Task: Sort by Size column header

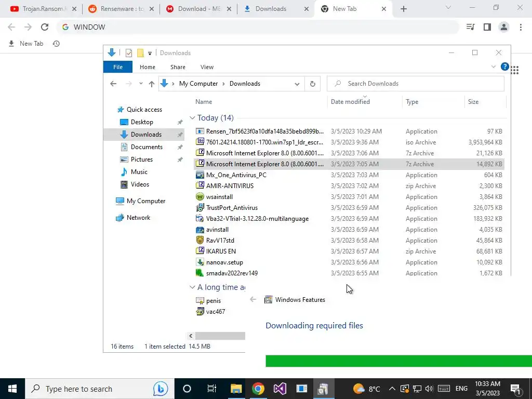Action: click(x=473, y=102)
